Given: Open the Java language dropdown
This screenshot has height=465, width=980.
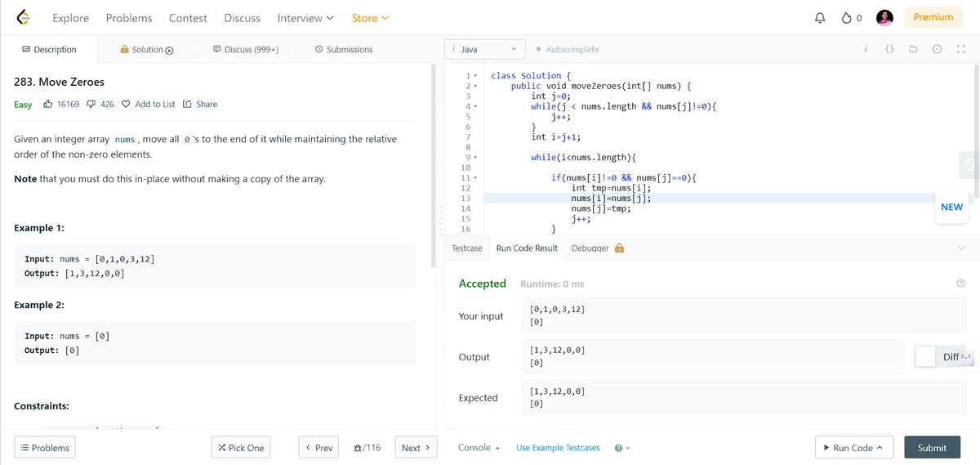Looking at the screenshot, I should pos(486,50).
